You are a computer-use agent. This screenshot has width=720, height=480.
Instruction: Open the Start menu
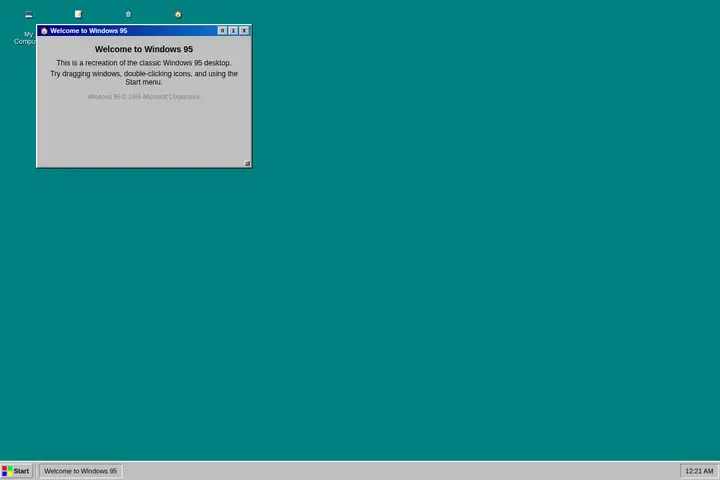click(17, 471)
